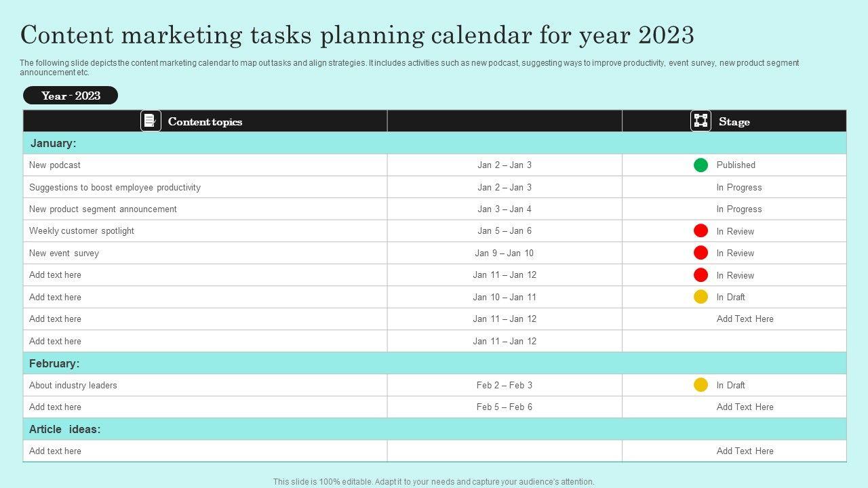Select Suggestions to boost employee productivity row
Viewport: 868px width, 488px height.
pyautogui.click(x=115, y=187)
